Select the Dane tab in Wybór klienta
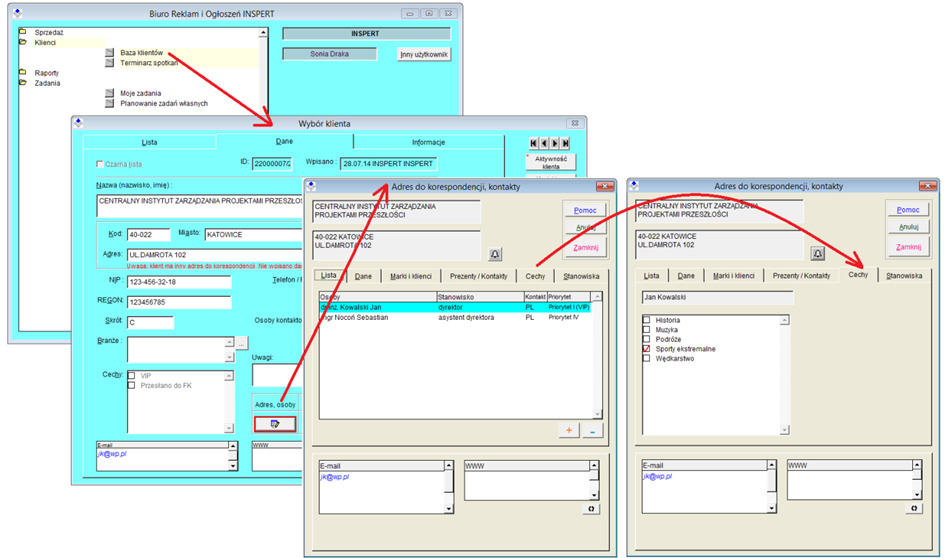This screenshot has width=945, height=558. point(284,141)
